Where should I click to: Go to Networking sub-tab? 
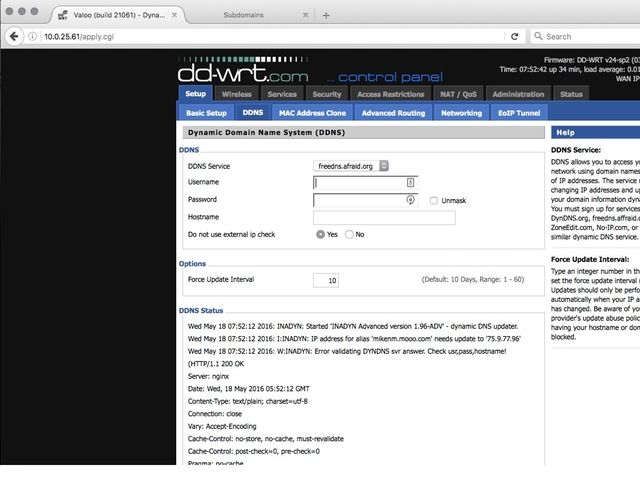pos(461,113)
